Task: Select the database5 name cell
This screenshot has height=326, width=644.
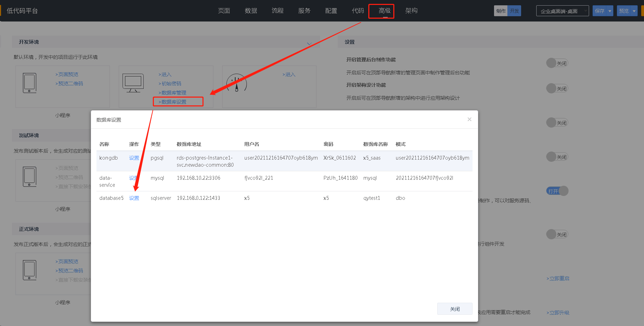Action: (111, 198)
